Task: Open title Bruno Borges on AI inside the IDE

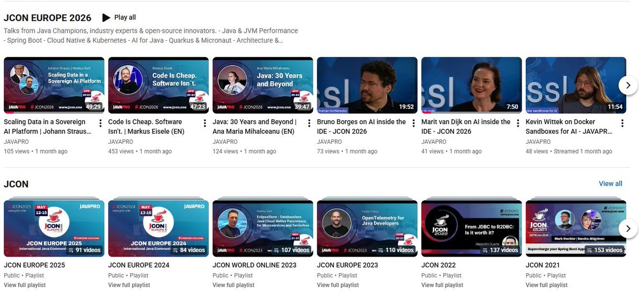Action: [362, 127]
